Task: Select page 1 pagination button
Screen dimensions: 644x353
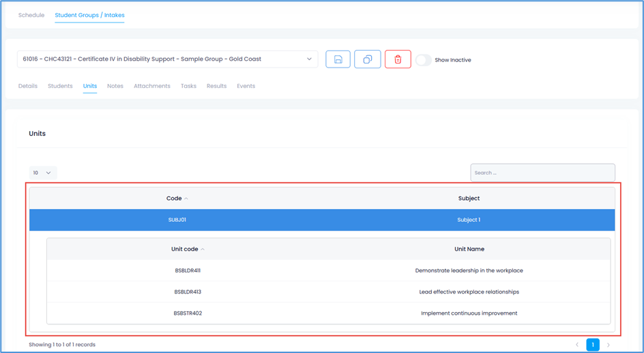Action: [x=593, y=345]
